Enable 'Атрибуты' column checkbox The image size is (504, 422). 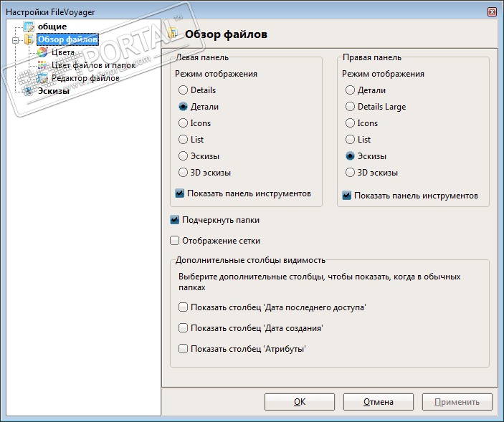click(x=183, y=348)
